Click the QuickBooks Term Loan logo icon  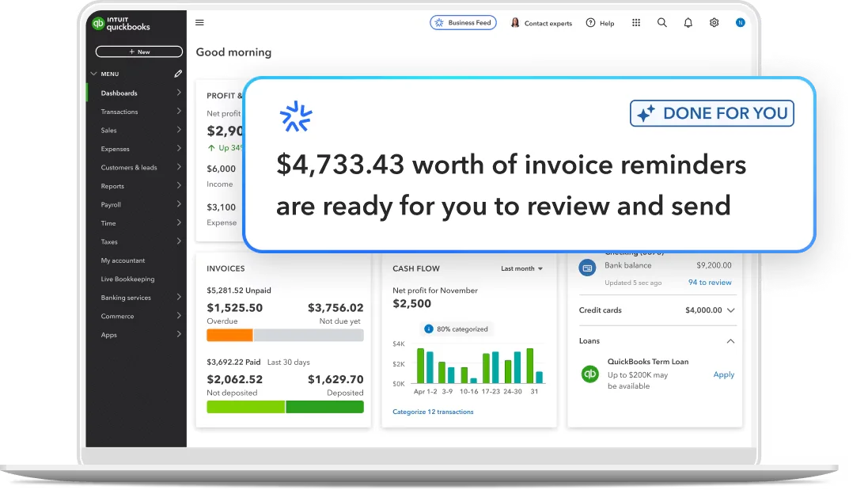(x=589, y=374)
